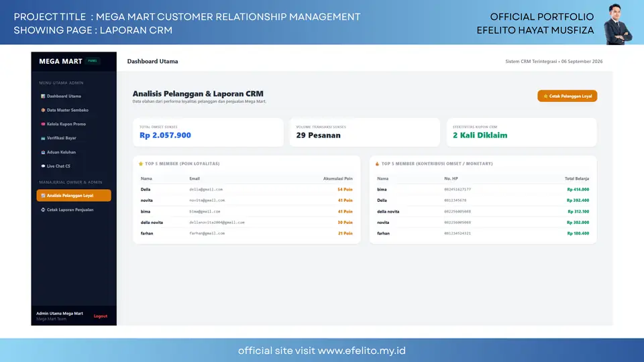Click the Total Belanja column header
The image size is (644, 362).
pyautogui.click(x=577, y=178)
